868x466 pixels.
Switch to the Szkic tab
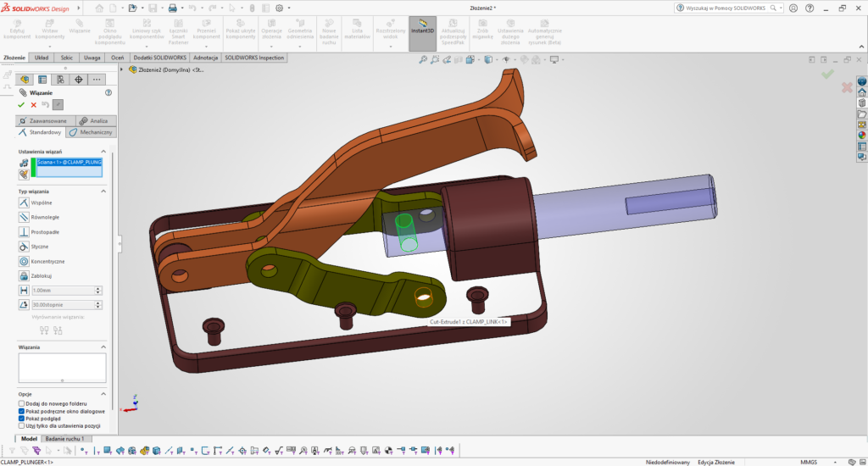66,58
